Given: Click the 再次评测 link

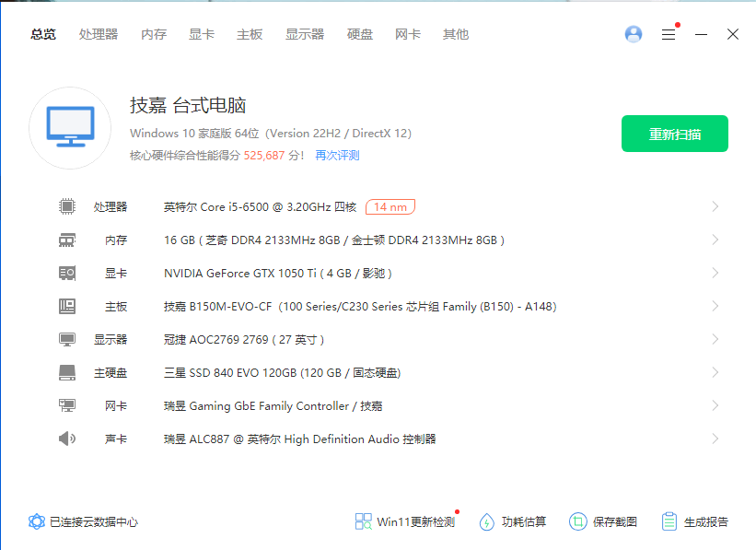Looking at the screenshot, I should (337, 156).
